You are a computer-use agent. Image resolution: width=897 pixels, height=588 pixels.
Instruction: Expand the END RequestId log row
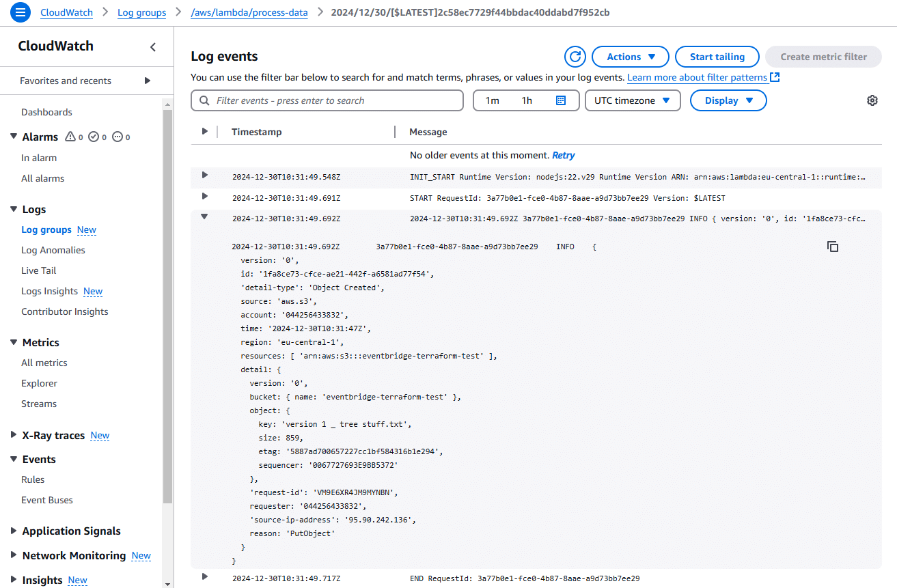pyautogui.click(x=204, y=577)
